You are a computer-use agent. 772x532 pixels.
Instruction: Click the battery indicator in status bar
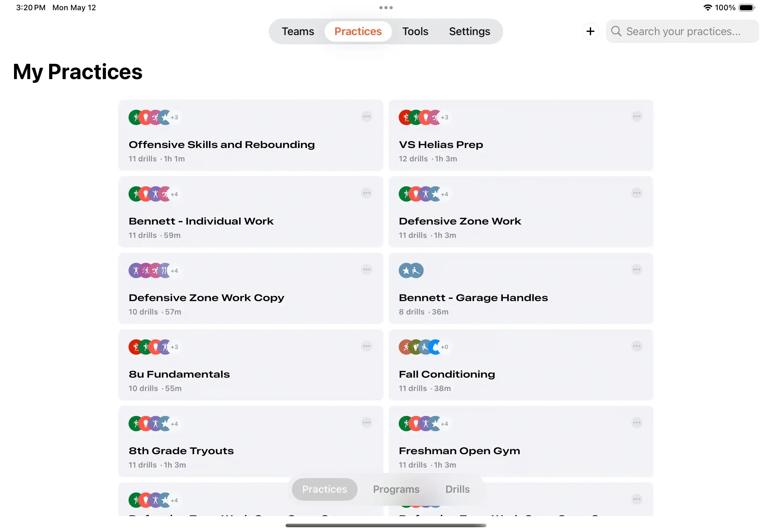[747, 8]
